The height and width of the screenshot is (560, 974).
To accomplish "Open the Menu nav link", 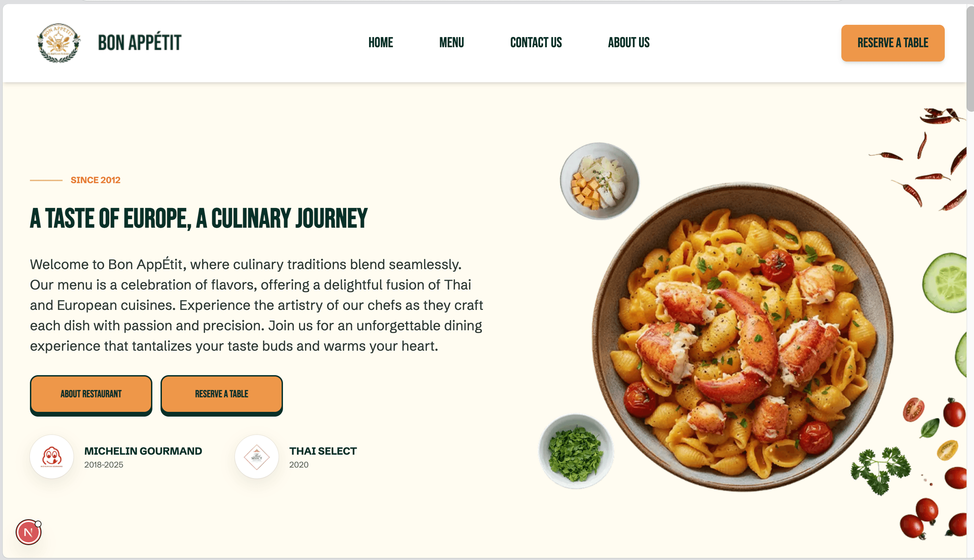I will click(451, 43).
